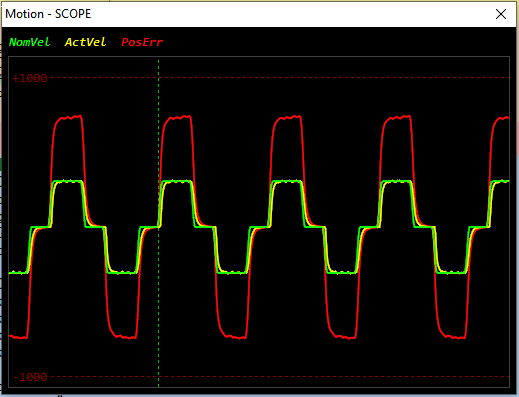Click the last red PosErr bottom trough
Image resolution: width=519 pixels, height=397 pixels.
pos(453,337)
